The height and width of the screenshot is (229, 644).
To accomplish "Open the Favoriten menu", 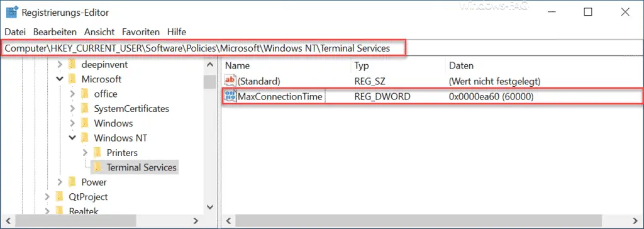I will 140,31.
